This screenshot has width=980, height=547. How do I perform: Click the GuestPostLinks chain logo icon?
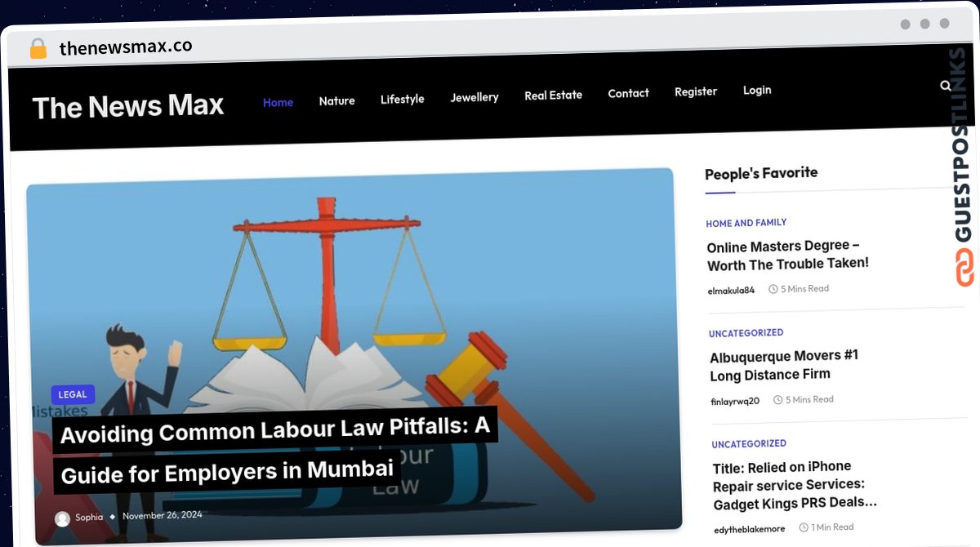click(x=965, y=267)
